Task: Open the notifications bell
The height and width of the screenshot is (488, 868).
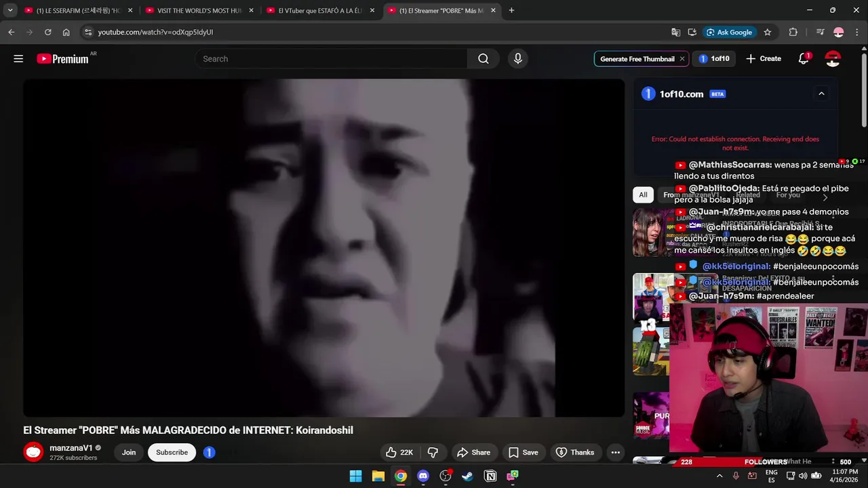Action: [x=804, y=59]
